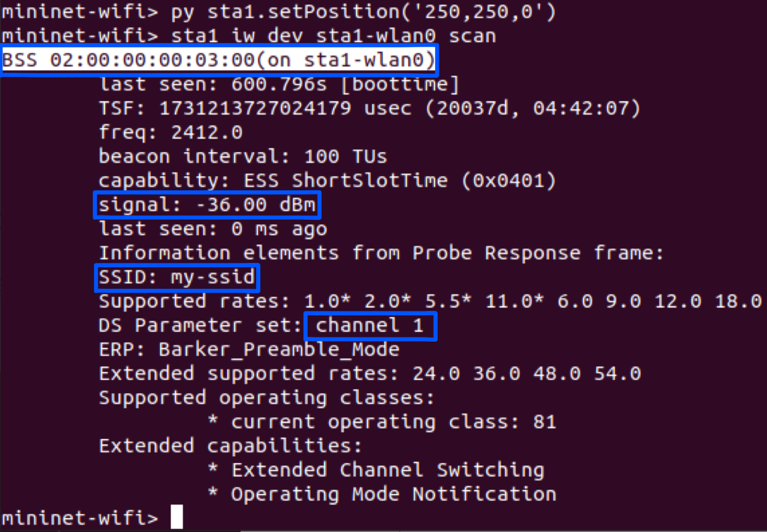
Task: Select the highlighted signal -36.00 dBm text
Action: click(207, 205)
